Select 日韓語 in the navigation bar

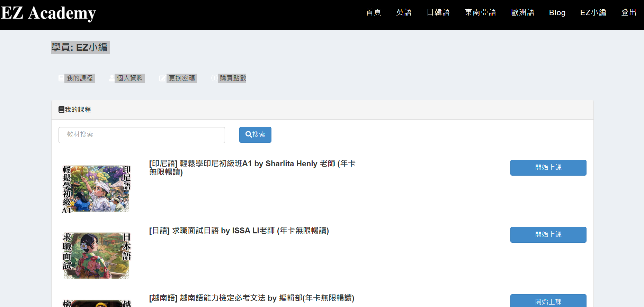pos(438,12)
